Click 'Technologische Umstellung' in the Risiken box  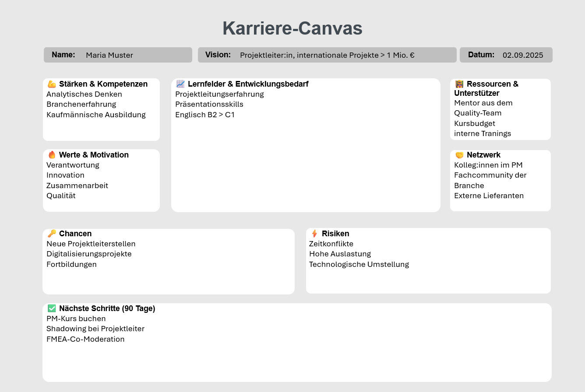click(359, 265)
